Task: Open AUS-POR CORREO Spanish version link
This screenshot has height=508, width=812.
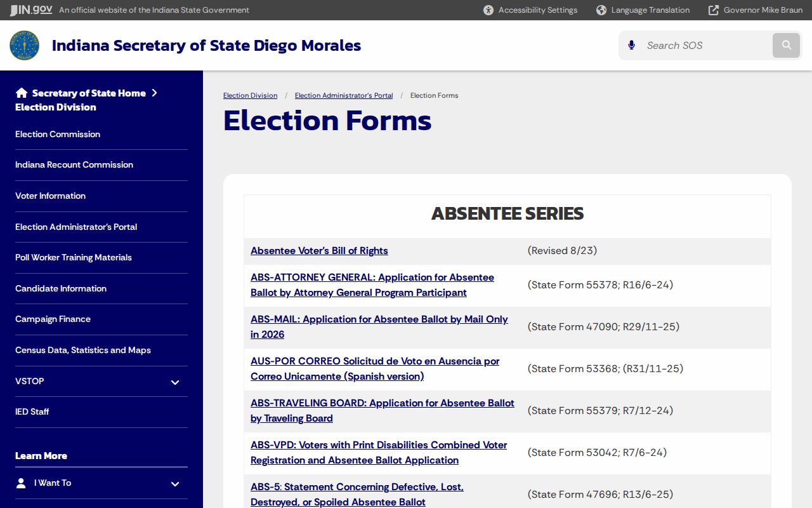Action: pyautogui.click(x=375, y=369)
